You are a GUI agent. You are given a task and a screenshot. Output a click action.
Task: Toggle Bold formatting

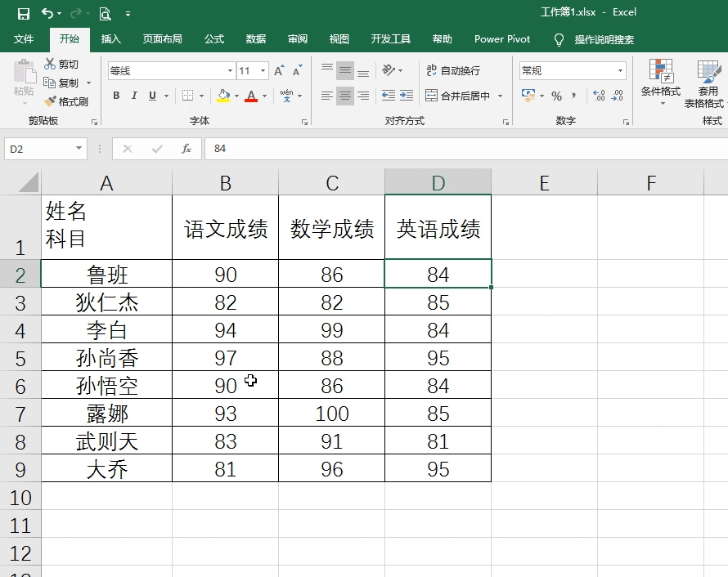tap(116, 96)
